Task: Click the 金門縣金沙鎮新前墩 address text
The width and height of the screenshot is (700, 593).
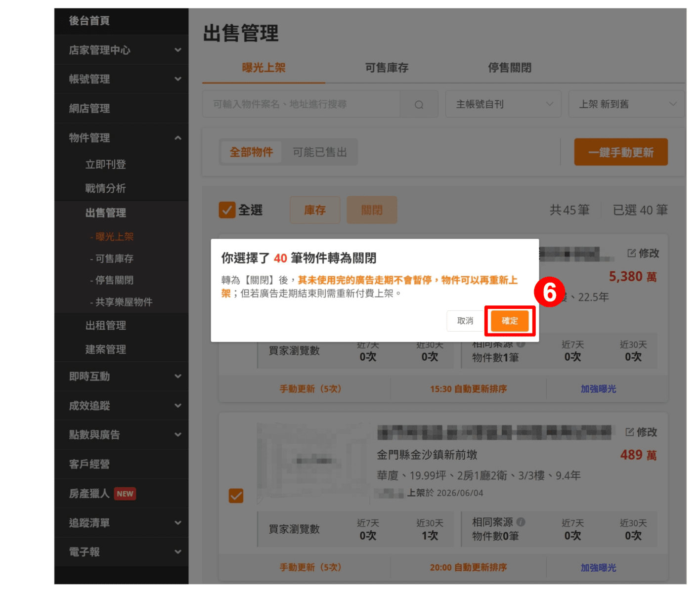Action: point(427,455)
